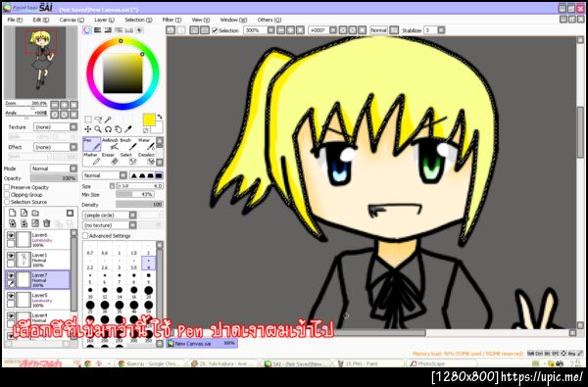588x387 pixels.
Task: Hide Layer1 with its eye icon
Action: coord(11,256)
